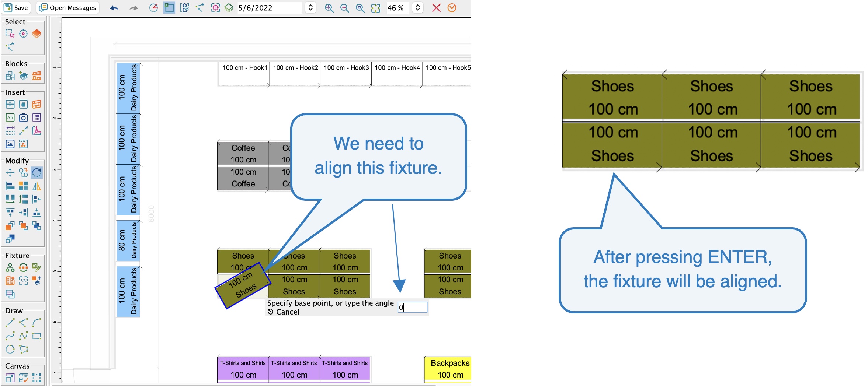Zoom in with the plus magnifier
This screenshot has width=868, height=386.
click(x=329, y=8)
